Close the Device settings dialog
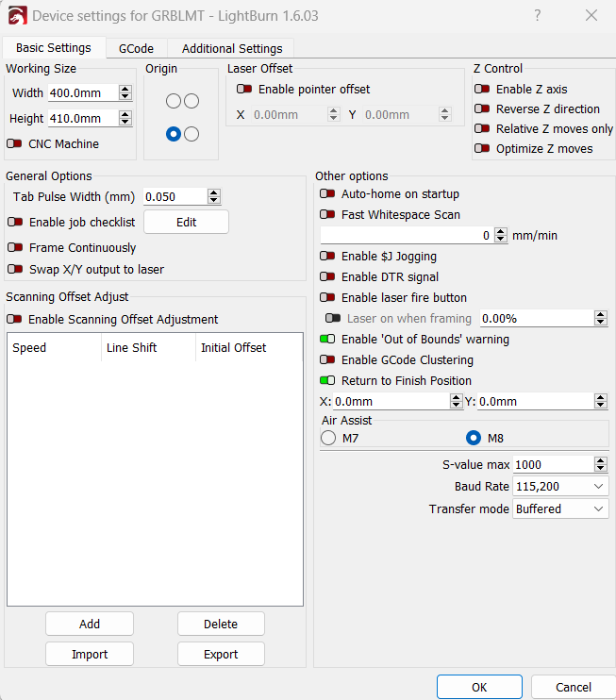The width and height of the screenshot is (616, 700). tap(591, 16)
